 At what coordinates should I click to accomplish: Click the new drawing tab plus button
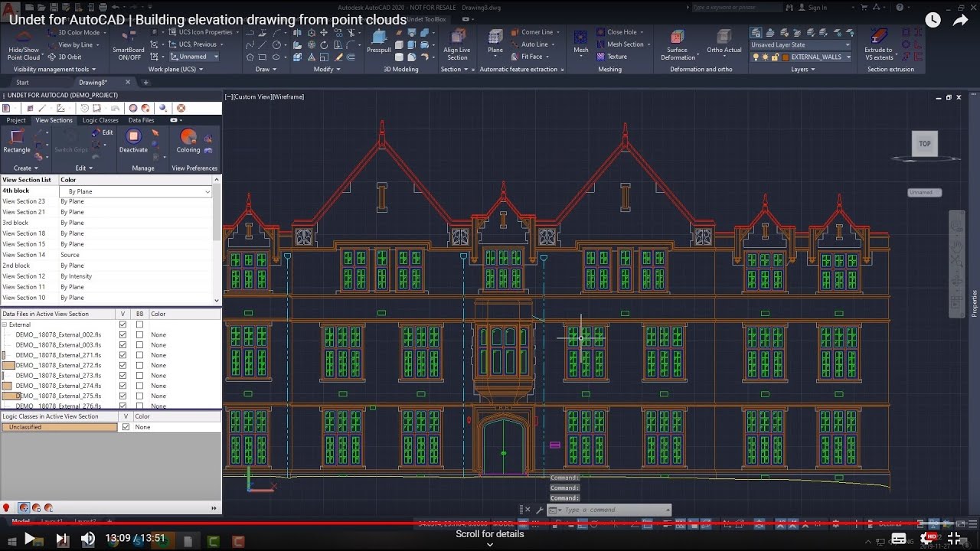coord(145,82)
